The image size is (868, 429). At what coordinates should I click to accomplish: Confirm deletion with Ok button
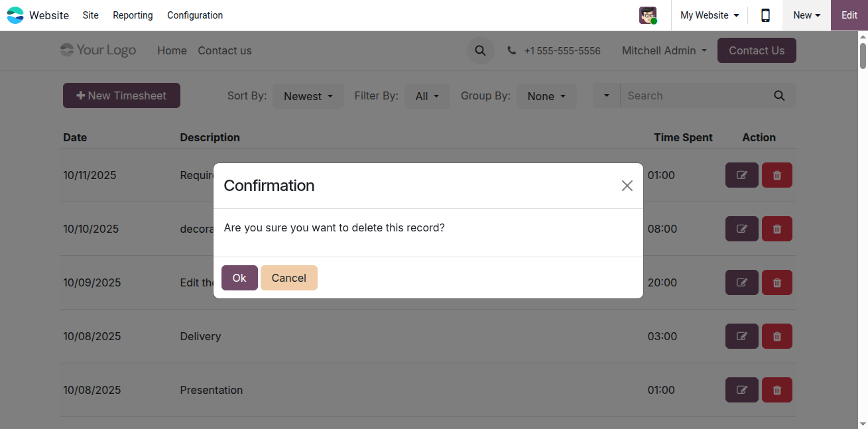[239, 278]
